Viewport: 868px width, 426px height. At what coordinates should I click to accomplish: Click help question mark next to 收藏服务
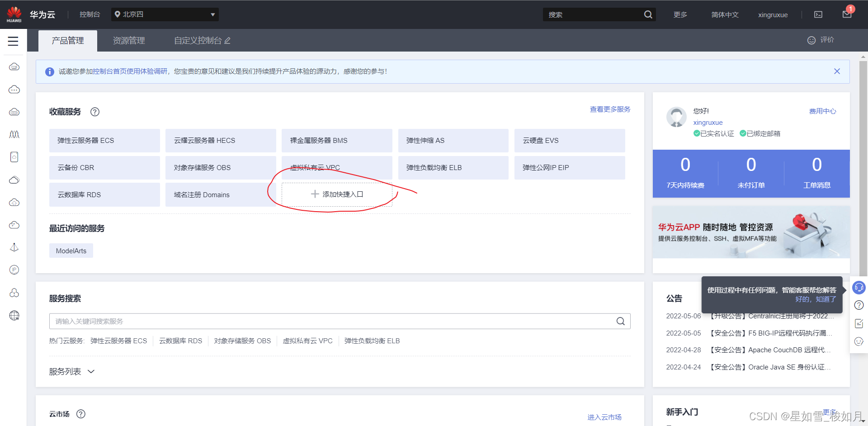point(95,112)
